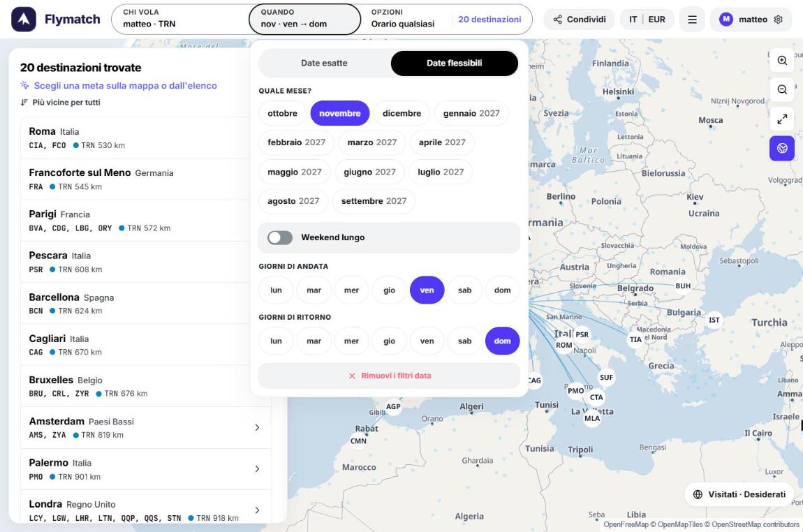Open the Chi vola traveler selector
The height and width of the screenshot is (532, 803).
(179, 20)
